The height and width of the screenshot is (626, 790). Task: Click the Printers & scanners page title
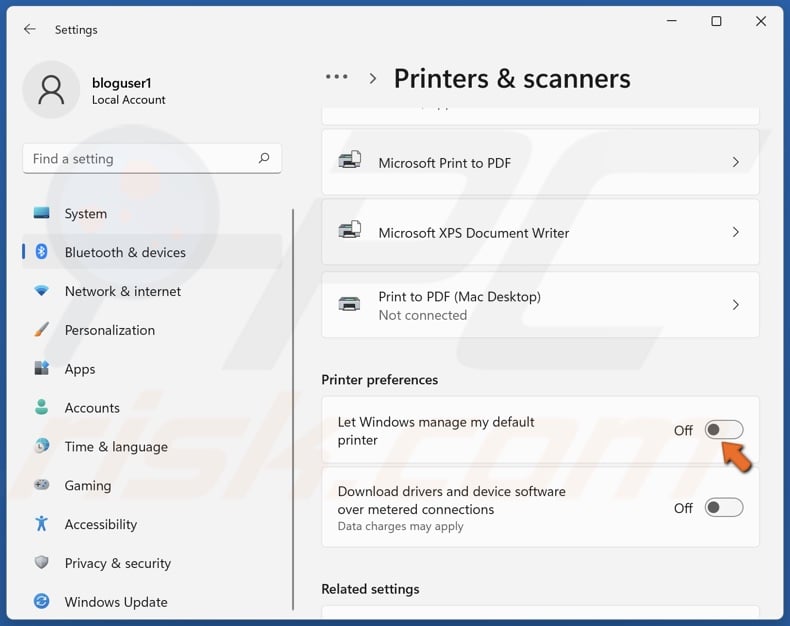point(512,79)
